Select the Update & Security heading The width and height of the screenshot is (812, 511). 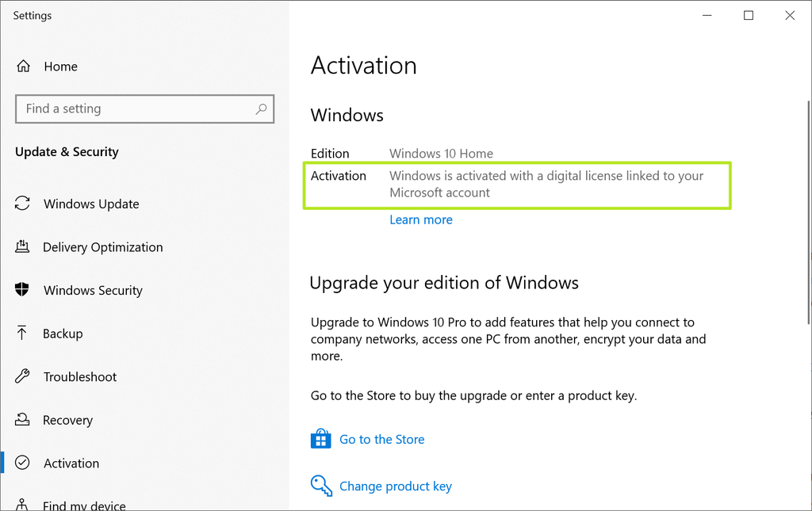coord(67,151)
